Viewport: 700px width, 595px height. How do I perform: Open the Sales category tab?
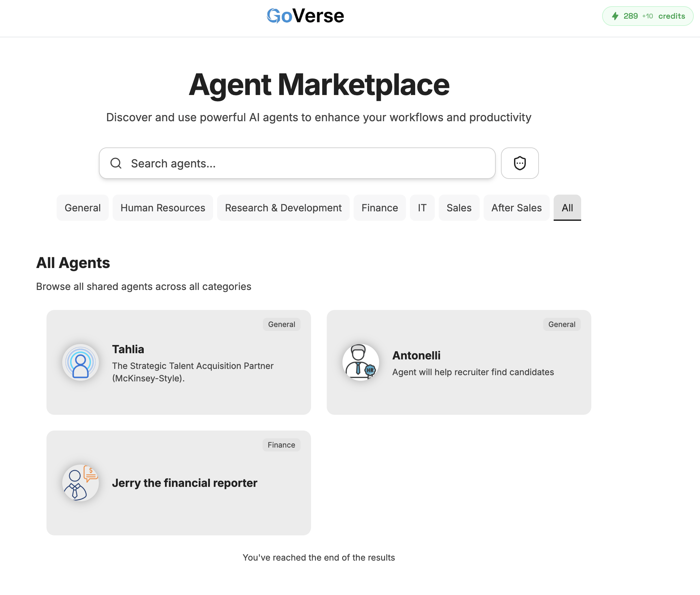click(459, 208)
